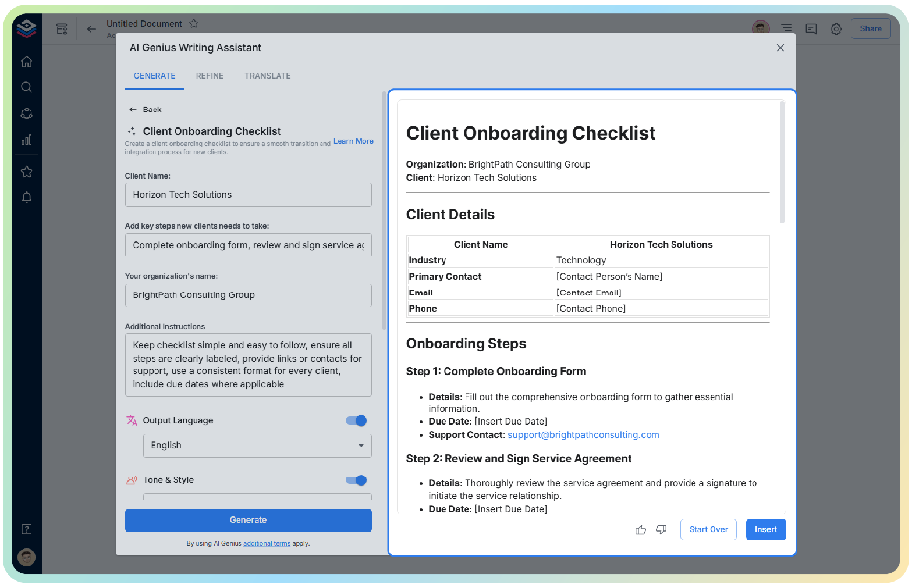View analytics via the bar chart sidebar icon
The width and height of the screenshot is (912, 588).
[x=26, y=140]
